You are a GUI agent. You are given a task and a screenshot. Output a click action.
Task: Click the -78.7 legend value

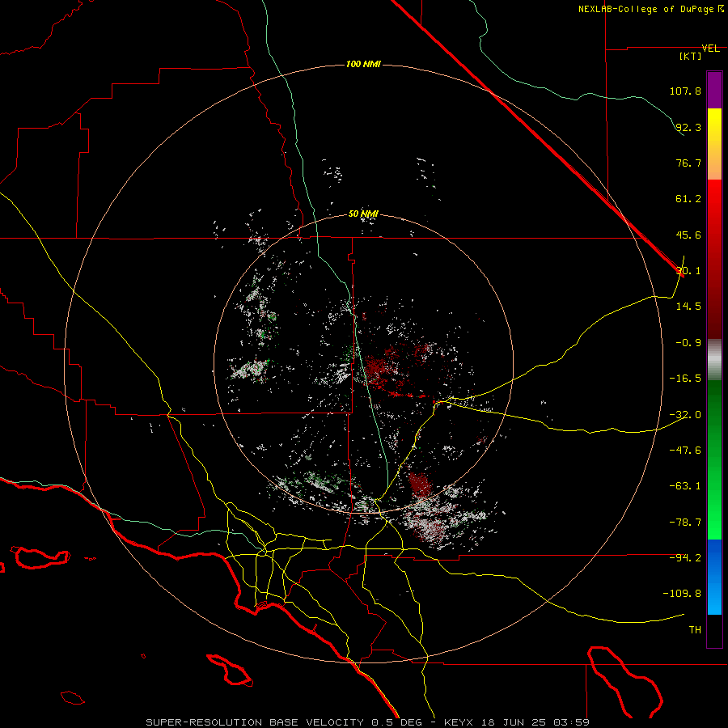tap(685, 523)
